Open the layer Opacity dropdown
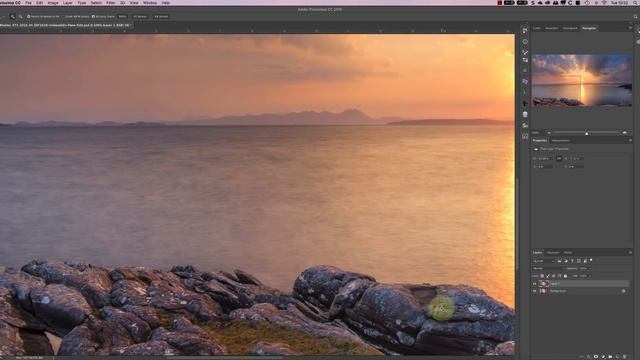 590,269
